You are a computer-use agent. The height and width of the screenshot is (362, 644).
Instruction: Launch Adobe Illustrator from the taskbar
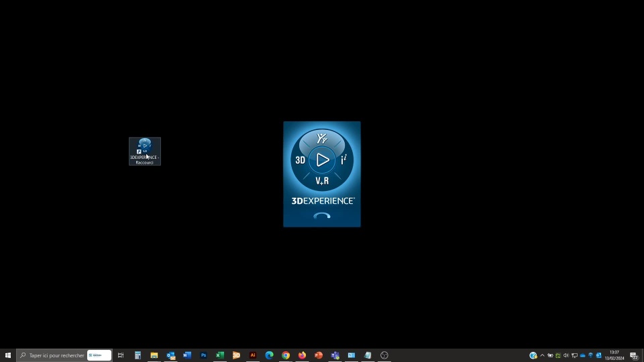(253, 355)
